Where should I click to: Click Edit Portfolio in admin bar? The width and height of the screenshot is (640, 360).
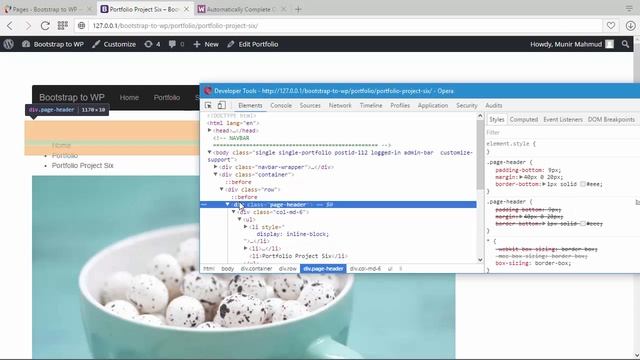click(253, 44)
